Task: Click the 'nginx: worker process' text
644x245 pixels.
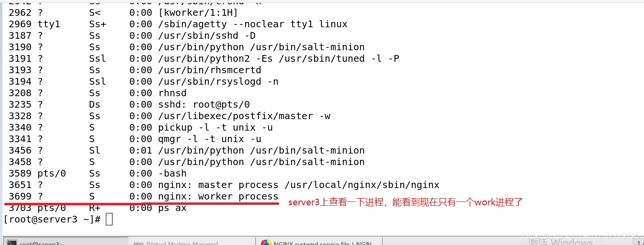Action: point(218,197)
